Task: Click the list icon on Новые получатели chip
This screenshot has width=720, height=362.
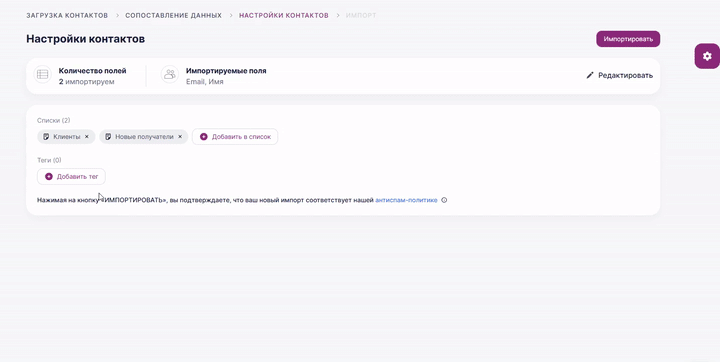Action: tap(108, 136)
